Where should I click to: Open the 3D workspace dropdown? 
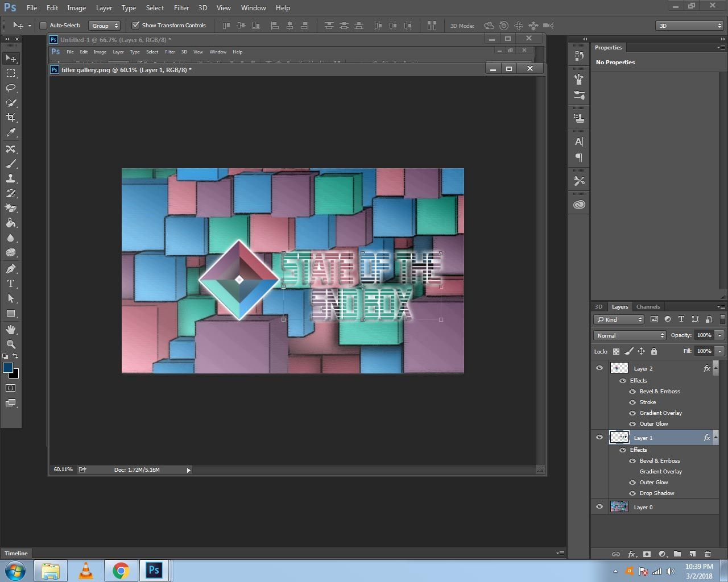pyautogui.click(x=689, y=26)
